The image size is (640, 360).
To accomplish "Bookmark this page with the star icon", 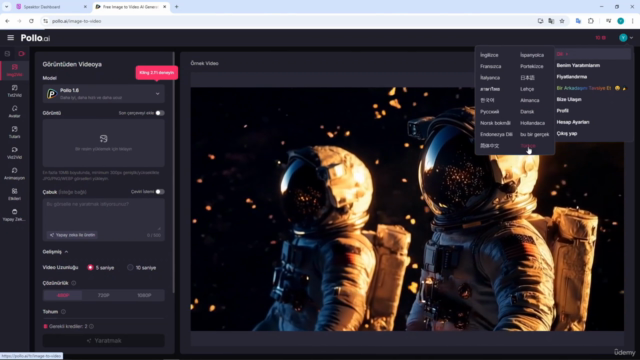I will [562, 21].
